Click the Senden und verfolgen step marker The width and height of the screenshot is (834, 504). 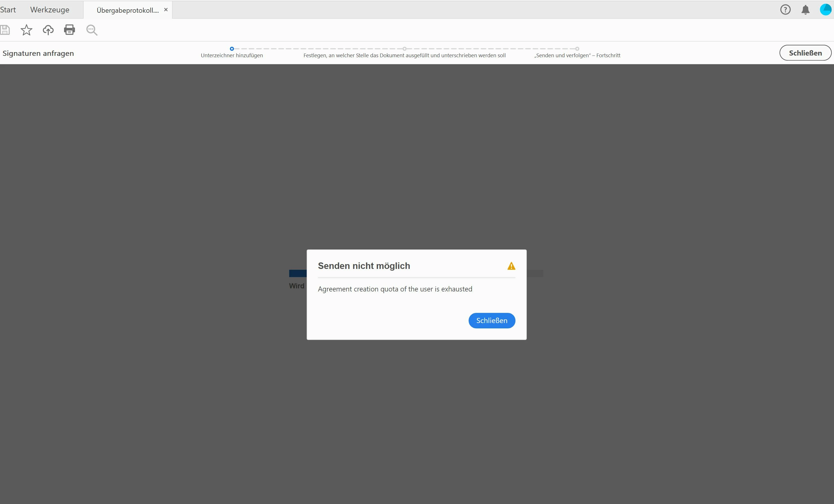click(577, 49)
